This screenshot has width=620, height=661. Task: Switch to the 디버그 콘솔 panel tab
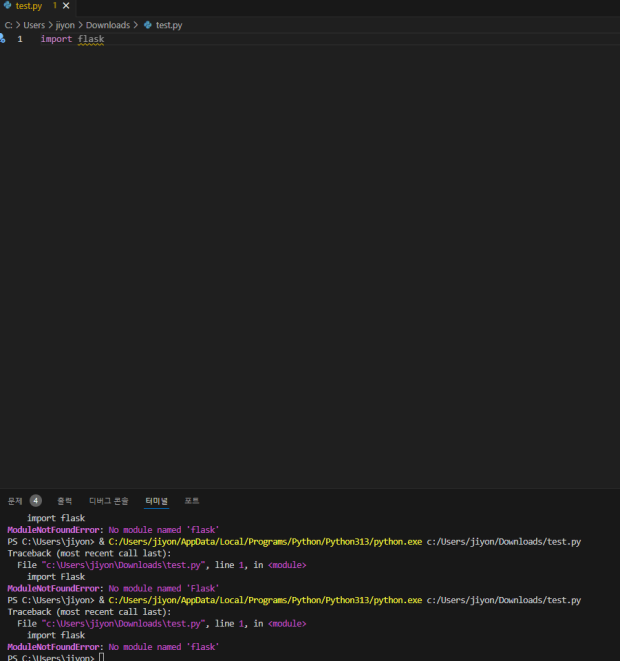point(108,501)
